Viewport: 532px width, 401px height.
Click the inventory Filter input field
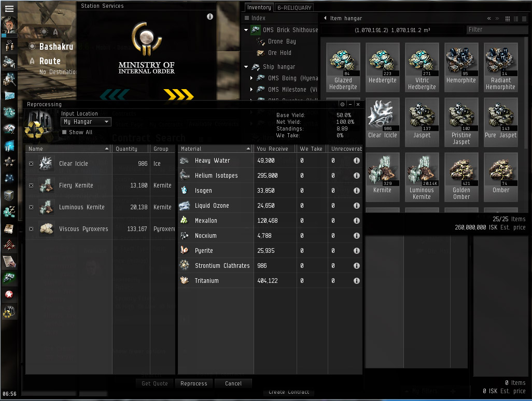(497, 30)
